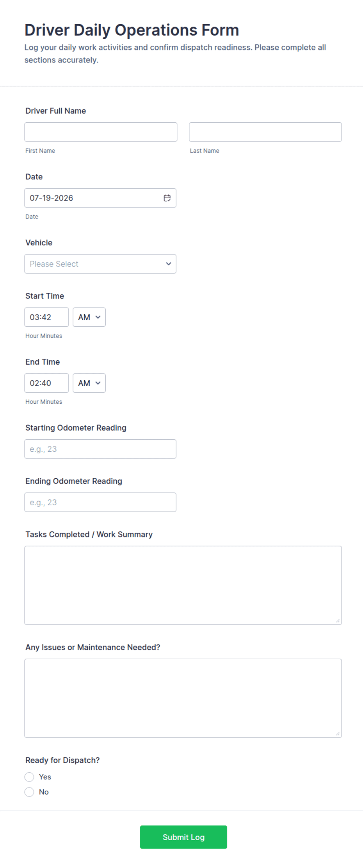The image size is (363, 868).
Task: Click the resize grip of Issues or Maintenance textarea
Action: [x=338, y=734]
